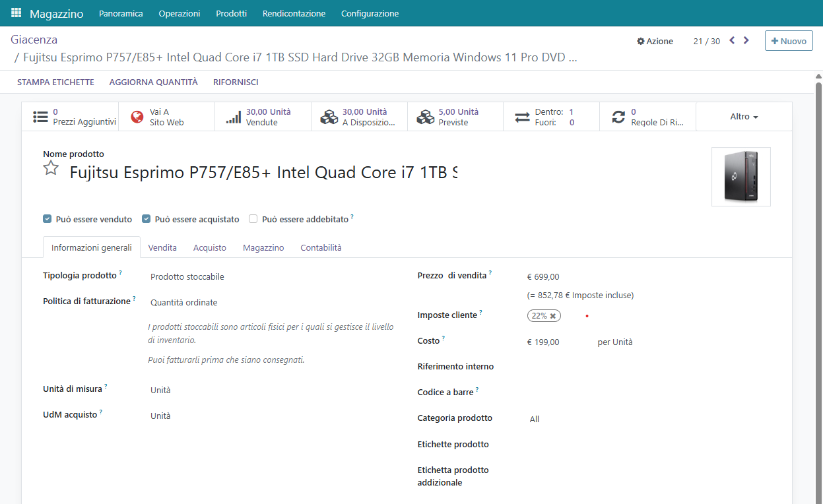
Task: Click the list icon for Prezzi Aggiuntivi
Action: tap(40, 117)
